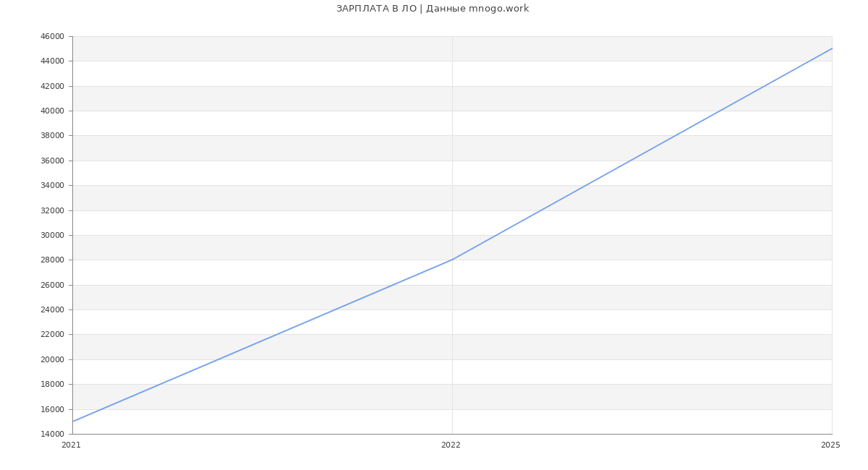Click the 46000 y-axis label
The width and height of the screenshot is (868, 470).
(52, 36)
